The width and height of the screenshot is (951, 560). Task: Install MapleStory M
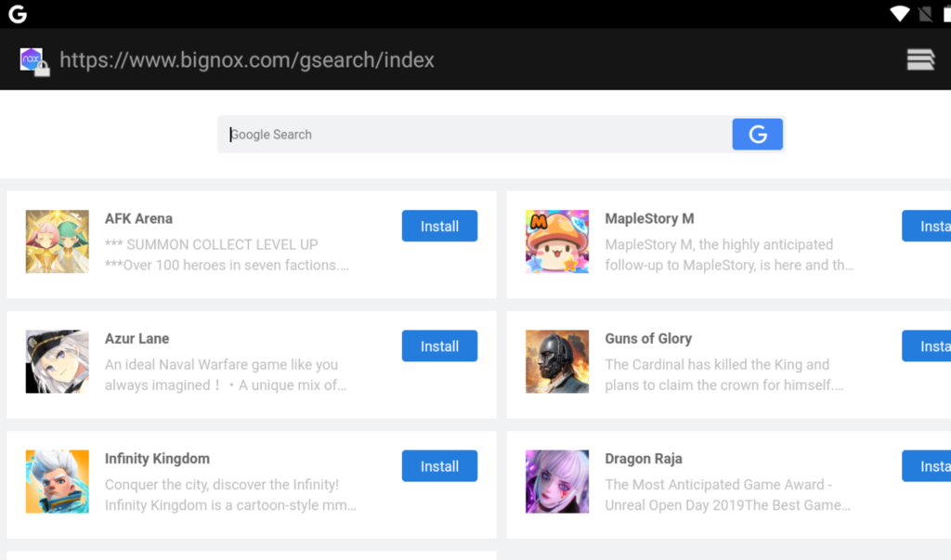(926, 226)
